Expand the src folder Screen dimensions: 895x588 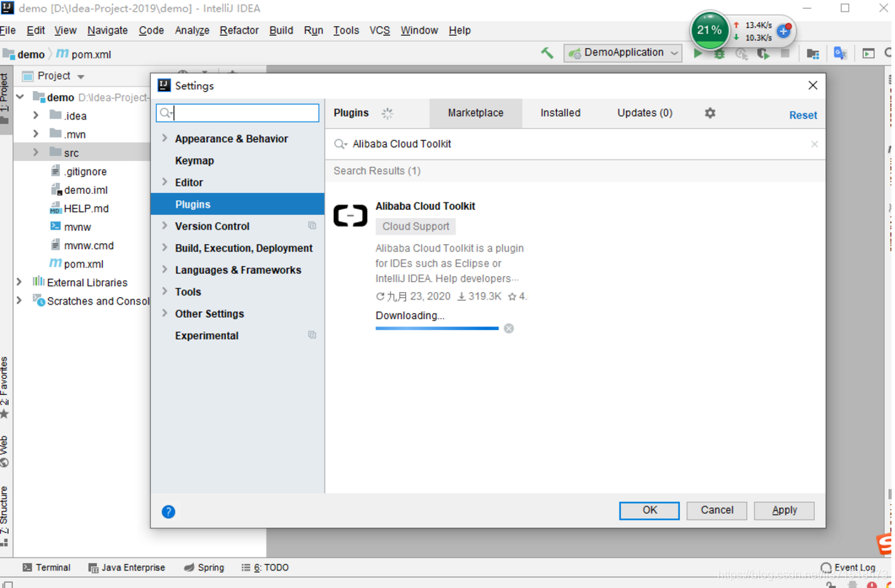pos(36,152)
